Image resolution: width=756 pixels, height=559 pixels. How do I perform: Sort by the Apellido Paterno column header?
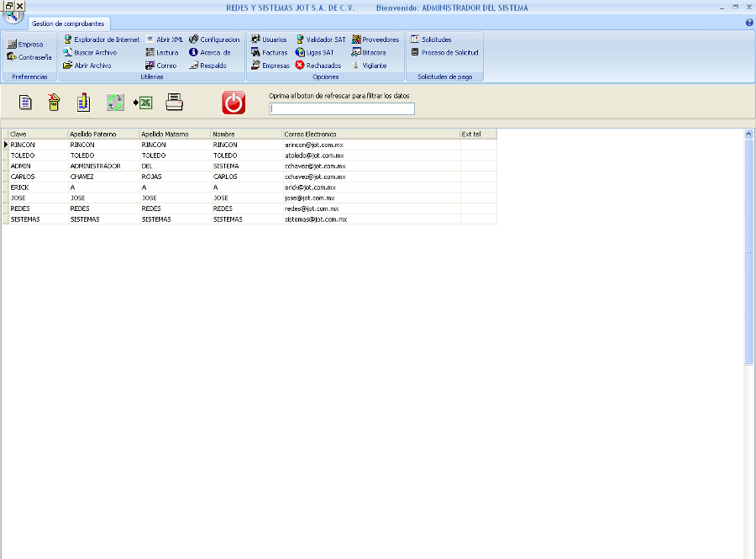point(102,134)
